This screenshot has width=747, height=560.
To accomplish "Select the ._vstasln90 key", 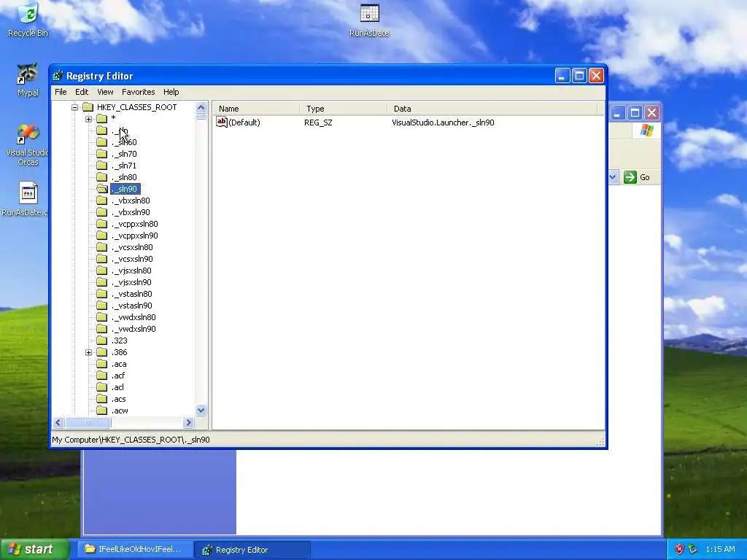I will click(x=132, y=306).
